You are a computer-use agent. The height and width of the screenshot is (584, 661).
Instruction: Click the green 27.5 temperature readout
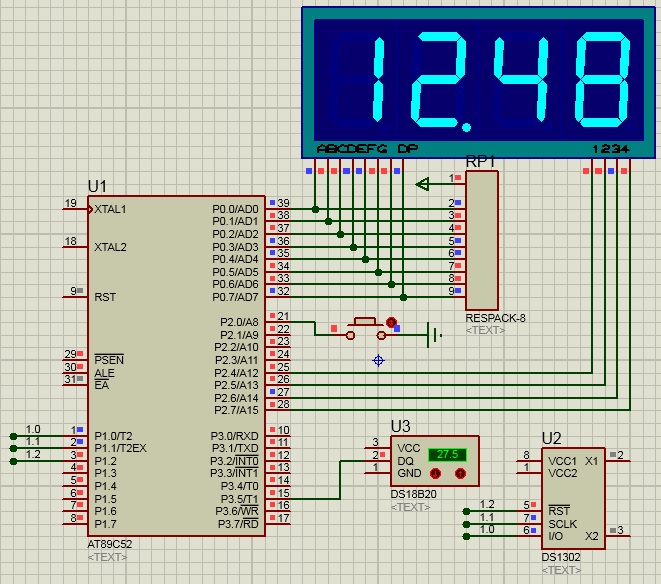coord(447,455)
